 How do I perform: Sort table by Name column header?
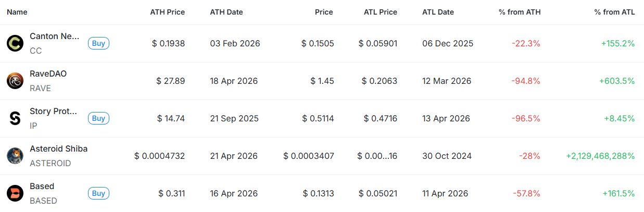point(17,12)
